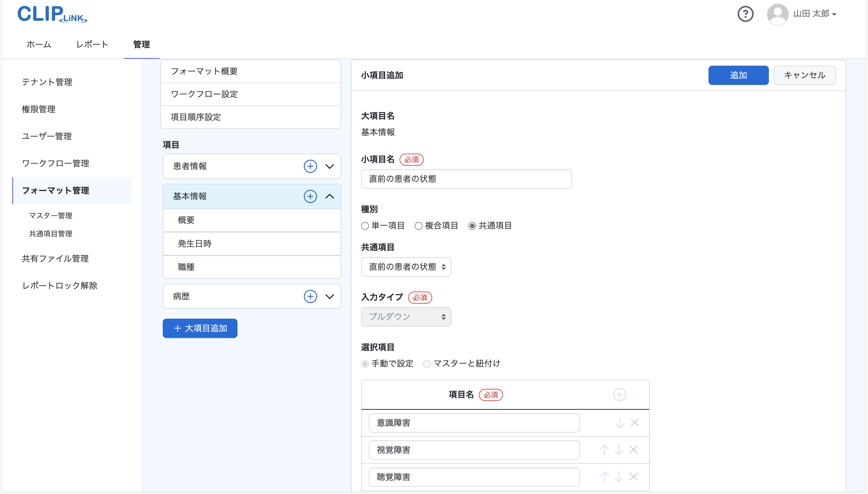Click the 大項目追加 button
This screenshot has width=868, height=494.
click(200, 328)
